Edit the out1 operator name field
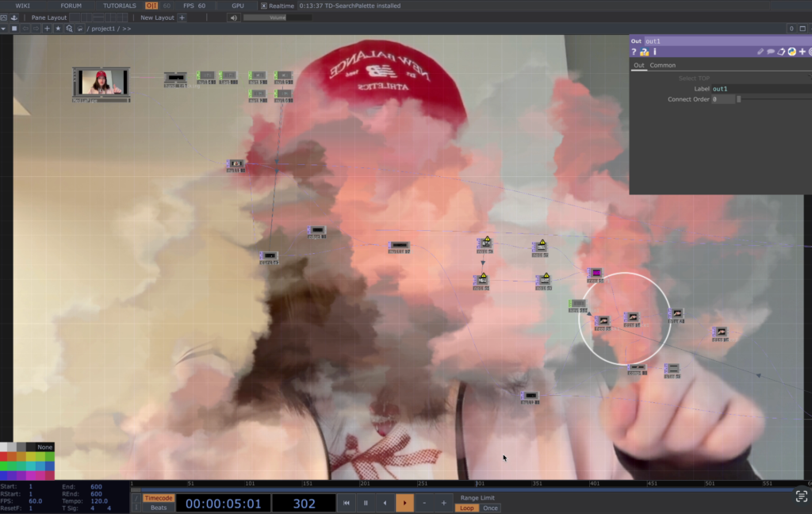This screenshot has width=812, height=514. [x=728, y=41]
